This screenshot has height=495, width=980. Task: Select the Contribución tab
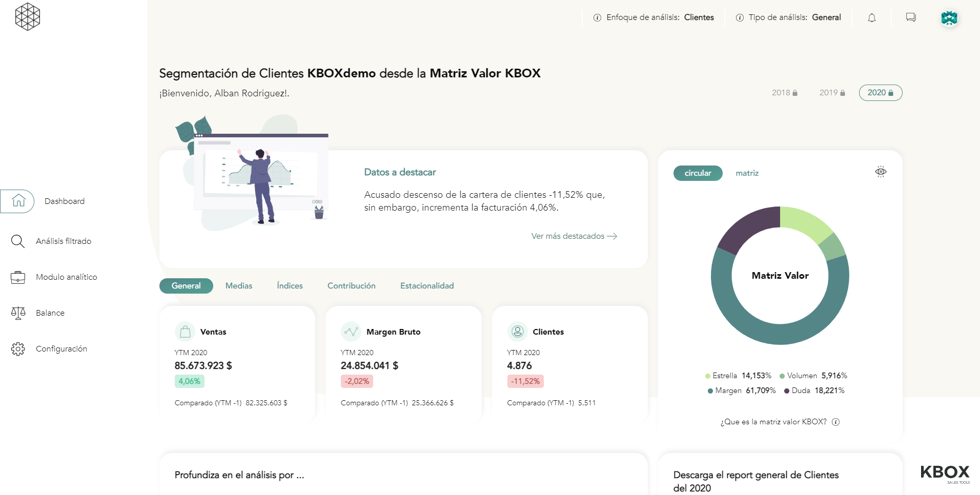(x=352, y=286)
